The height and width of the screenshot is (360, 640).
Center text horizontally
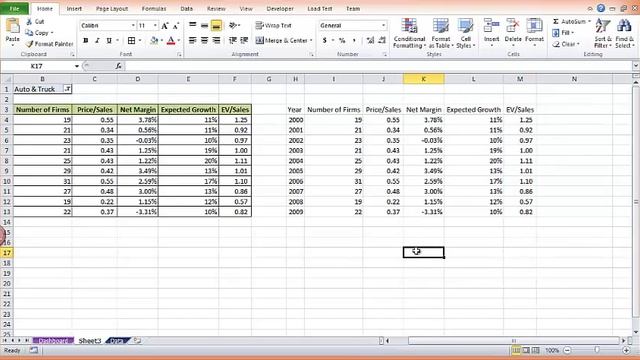tap(204, 40)
